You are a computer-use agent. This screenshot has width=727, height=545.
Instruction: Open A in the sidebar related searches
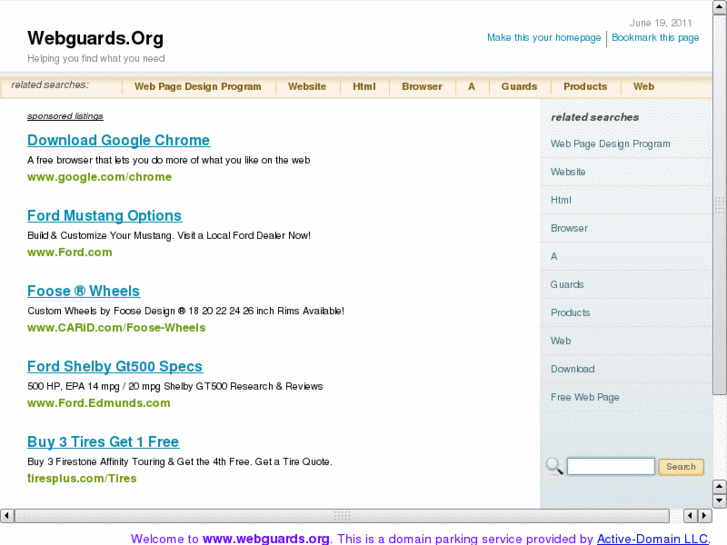tap(554, 256)
